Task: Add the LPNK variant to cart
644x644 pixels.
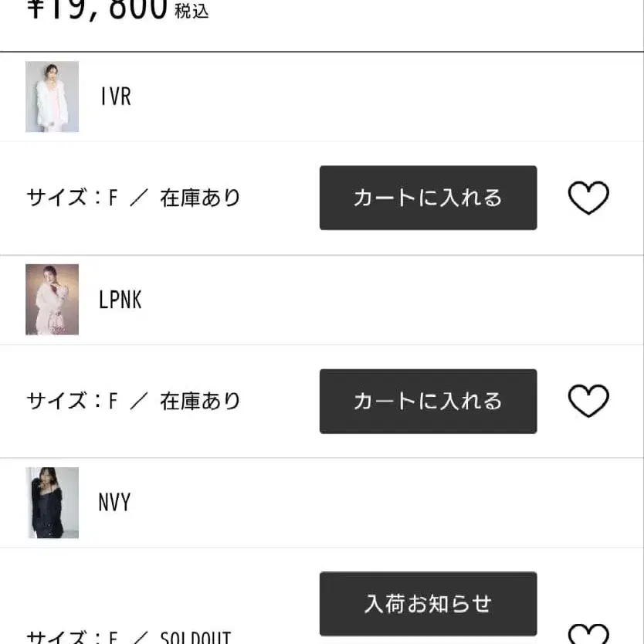Action: click(428, 401)
